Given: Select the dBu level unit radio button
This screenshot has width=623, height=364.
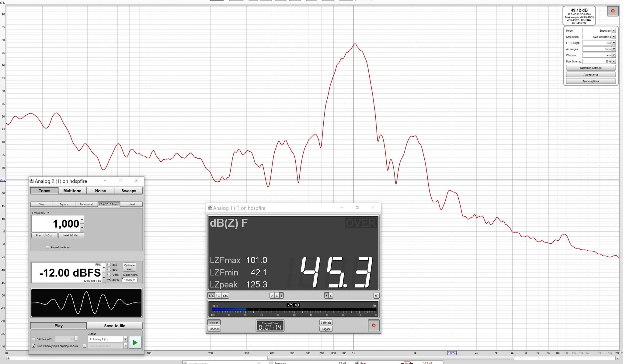Looking at the screenshot, I should 109,265.
